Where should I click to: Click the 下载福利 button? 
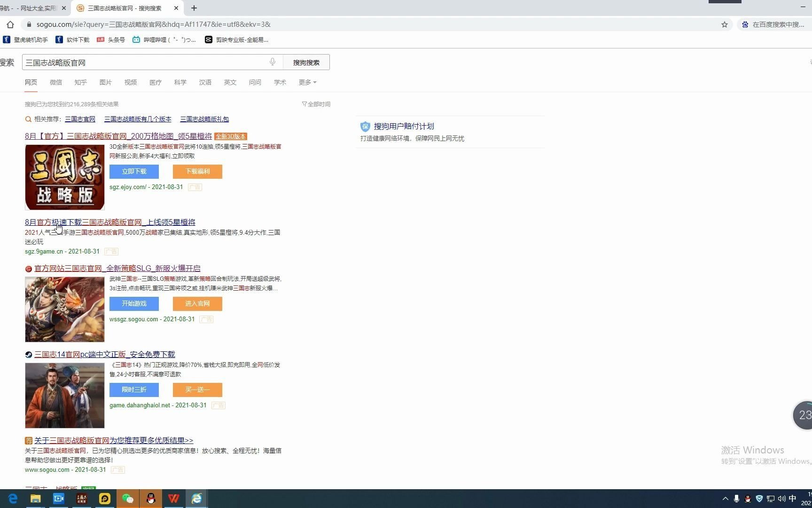tap(197, 171)
